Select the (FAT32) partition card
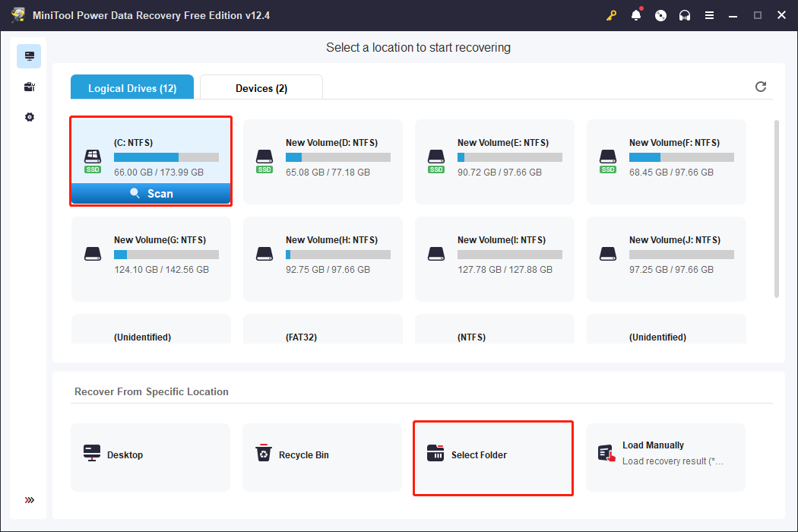Viewport: 798px width, 532px height. [323, 329]
